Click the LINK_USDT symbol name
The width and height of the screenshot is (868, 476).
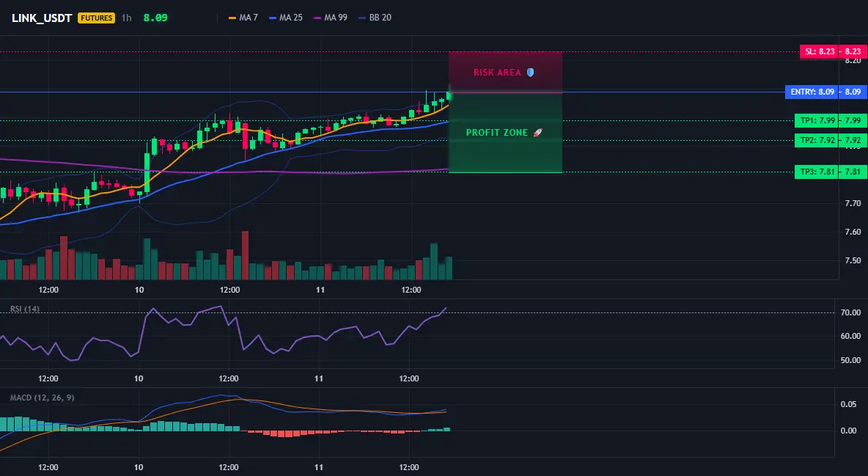click(42, 18)
